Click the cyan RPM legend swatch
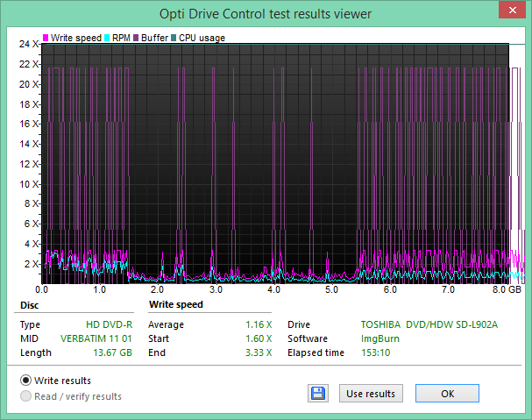The width and height of the screenshot is (532, 420). coord(107,38)
